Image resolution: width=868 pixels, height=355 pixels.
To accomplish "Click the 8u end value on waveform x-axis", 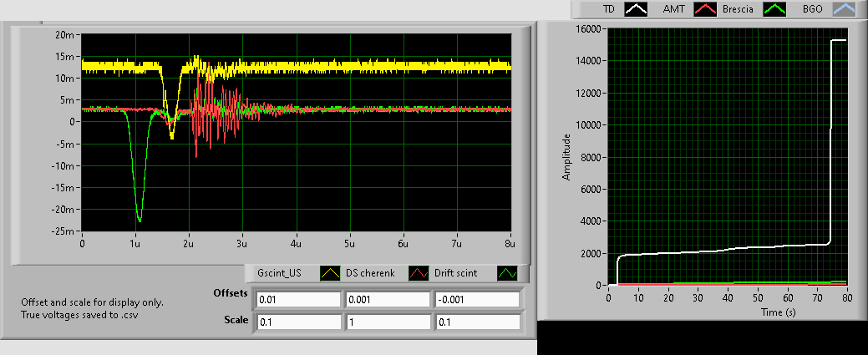I will point(510,244).
